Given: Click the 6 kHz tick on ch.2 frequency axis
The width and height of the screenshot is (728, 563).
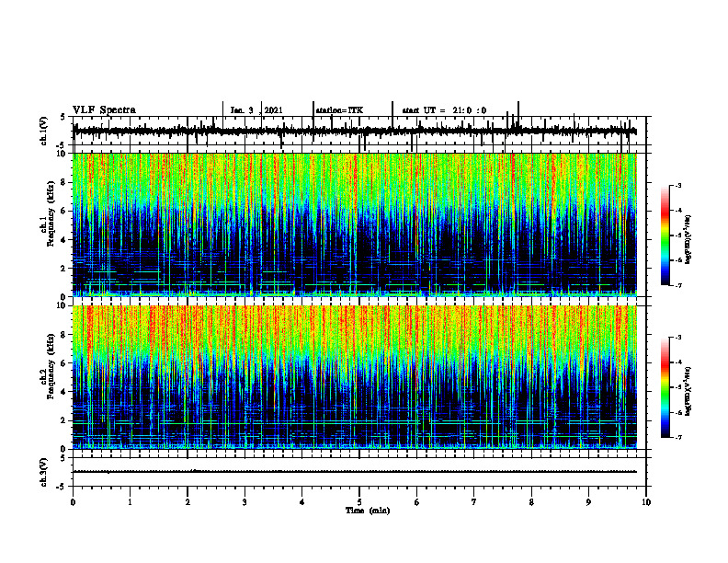Looking at the screenshot, I should pyautogui.click(x=64, y=363).
